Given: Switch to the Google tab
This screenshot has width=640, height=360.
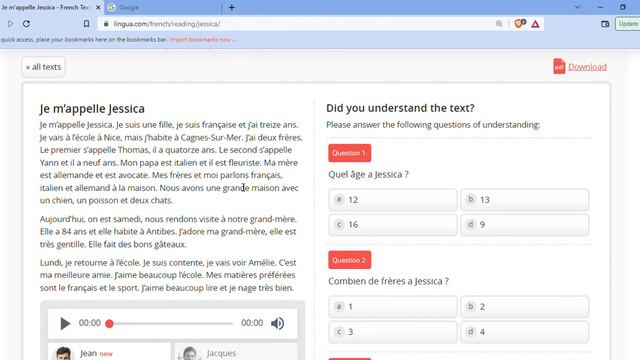Looking at the screenshot, I should [163, 7].
